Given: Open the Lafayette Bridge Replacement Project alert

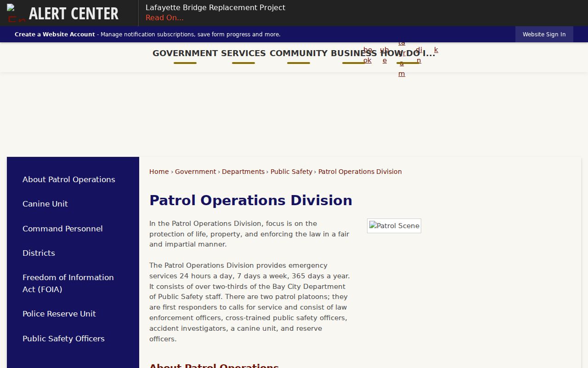Looking at the screenshot, I should coord(215,7).
